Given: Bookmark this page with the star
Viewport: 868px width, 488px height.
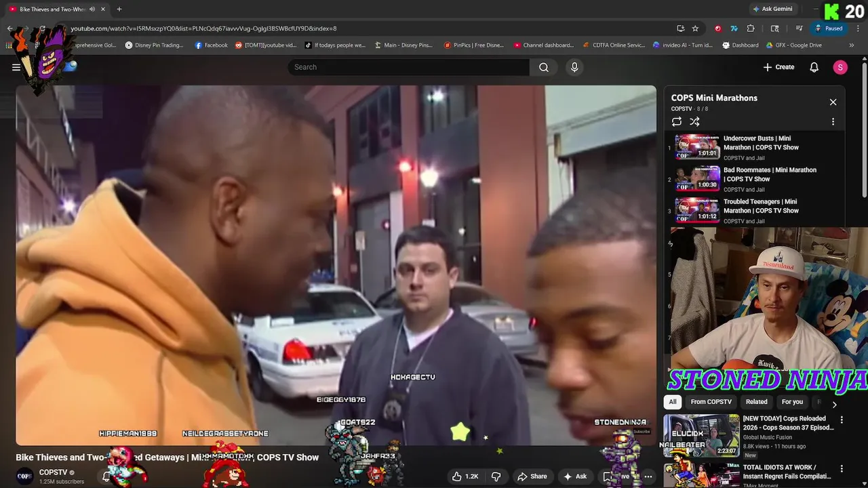Looking at the screenshot, I should 695,28.
